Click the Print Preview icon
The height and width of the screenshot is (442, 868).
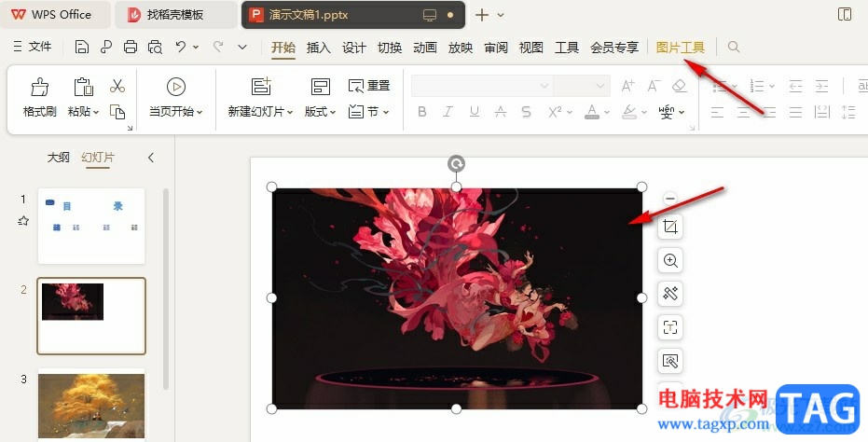pyautogui.click(x=155, y=47)
